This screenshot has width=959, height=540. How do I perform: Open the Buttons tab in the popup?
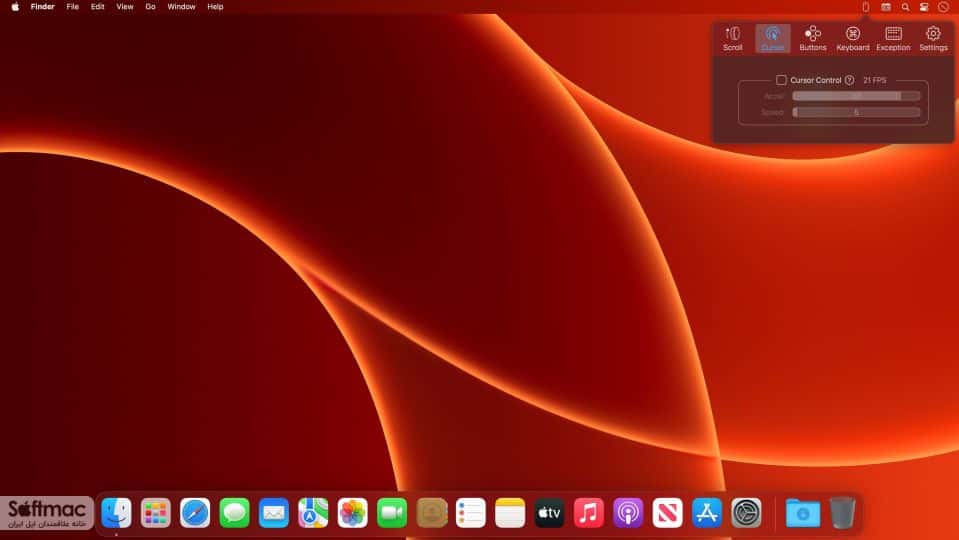(813, 38)
